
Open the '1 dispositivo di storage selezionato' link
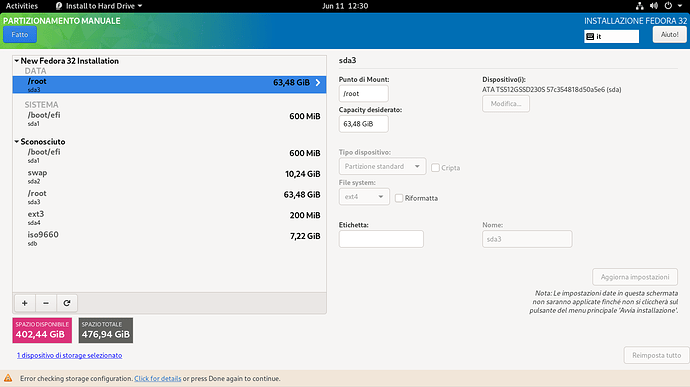(x=70, y=355)
